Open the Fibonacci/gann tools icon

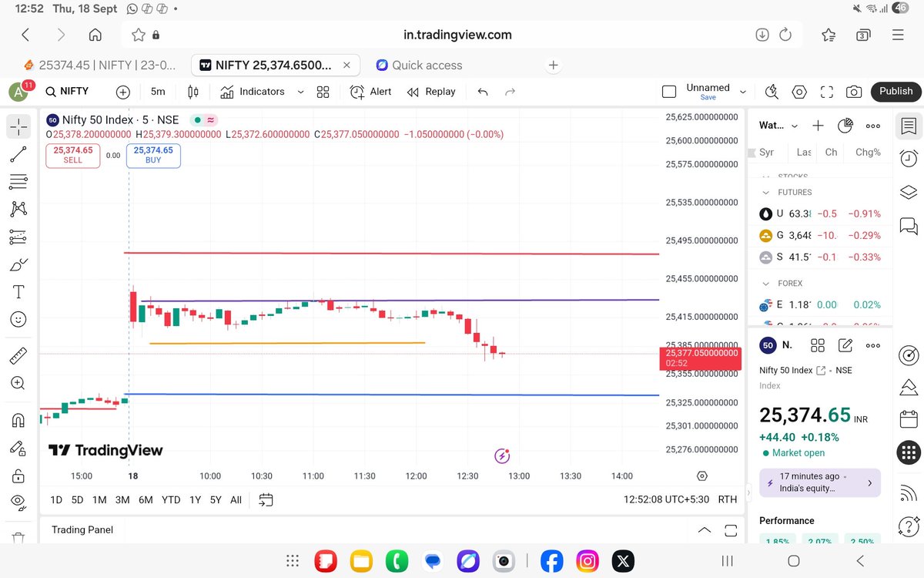tap(18, 182)
